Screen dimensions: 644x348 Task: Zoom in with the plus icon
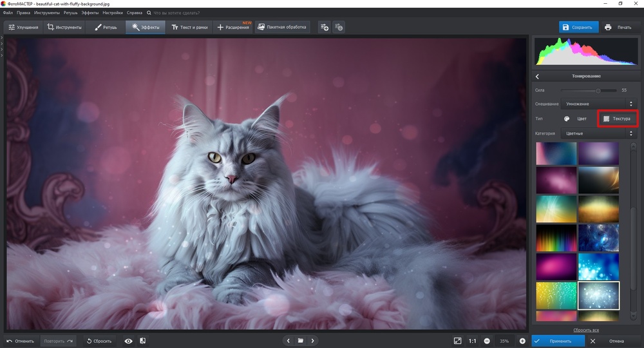(522, 341)
